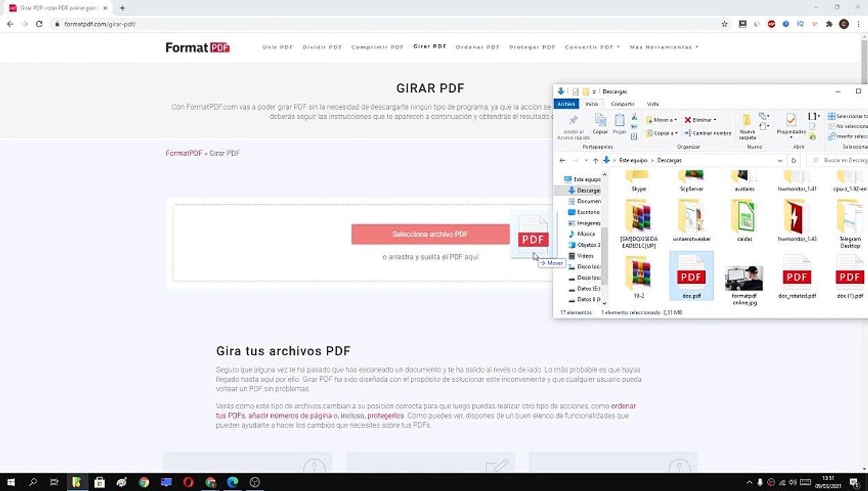Follow the añadir números de página link
This screenshot has height=491, width=868.
pyautogui.click(x=290, y=415)
